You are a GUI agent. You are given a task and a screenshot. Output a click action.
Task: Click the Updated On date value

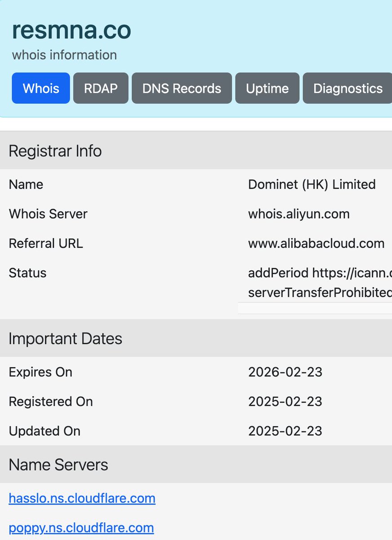[285, 431]
